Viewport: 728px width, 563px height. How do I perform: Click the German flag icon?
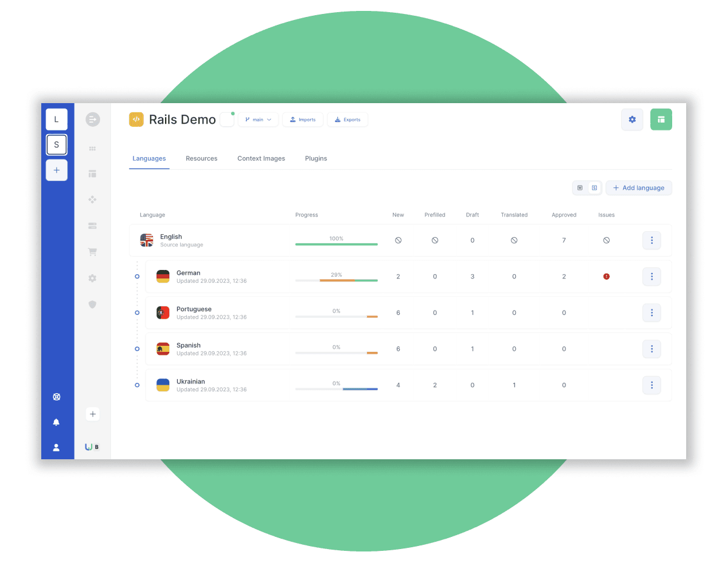(x=163, y=277)
